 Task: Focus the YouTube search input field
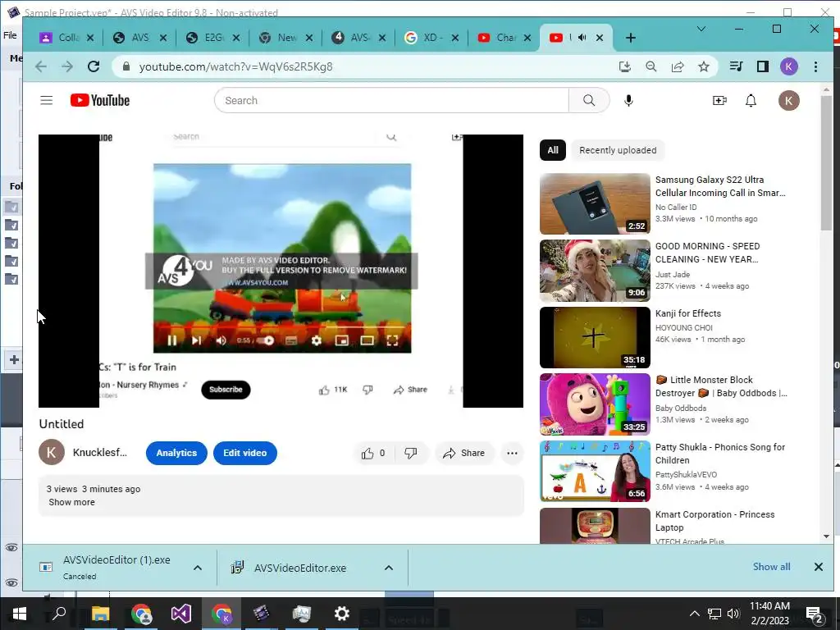[391, 100]
